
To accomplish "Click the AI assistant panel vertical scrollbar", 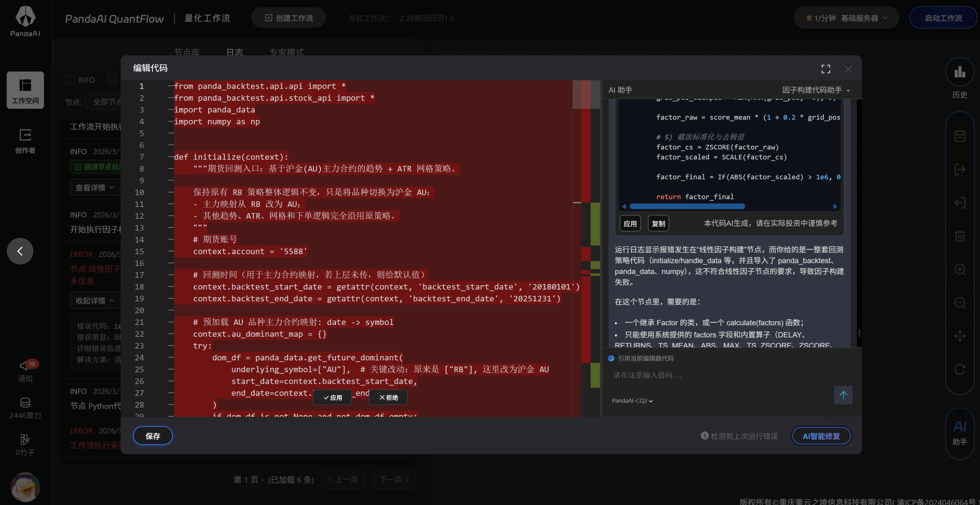I will pos(859,333).
